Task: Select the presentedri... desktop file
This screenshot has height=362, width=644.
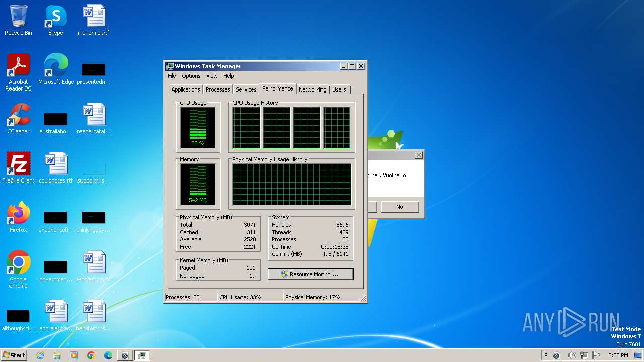Action: coord(94,73)
